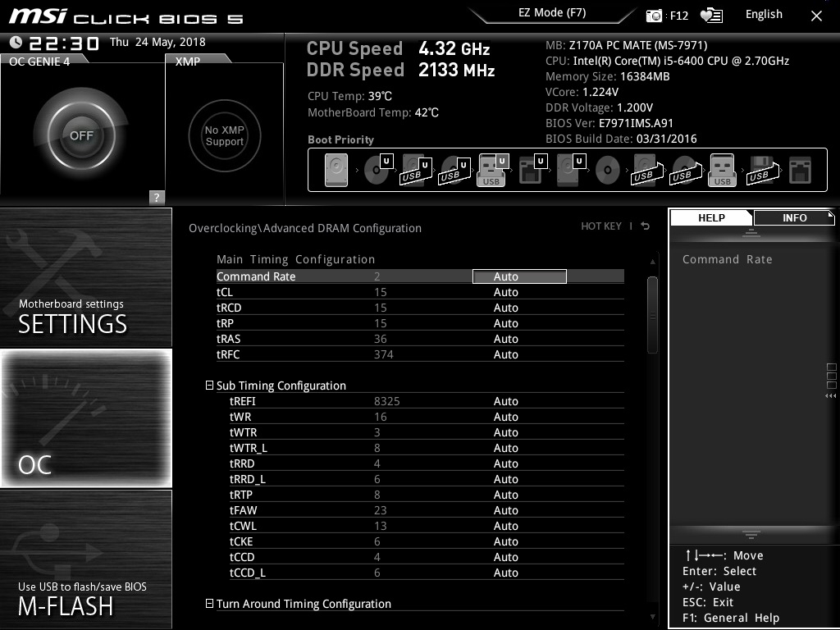Click the date Thu 24 May, 2018

point(157,42)
